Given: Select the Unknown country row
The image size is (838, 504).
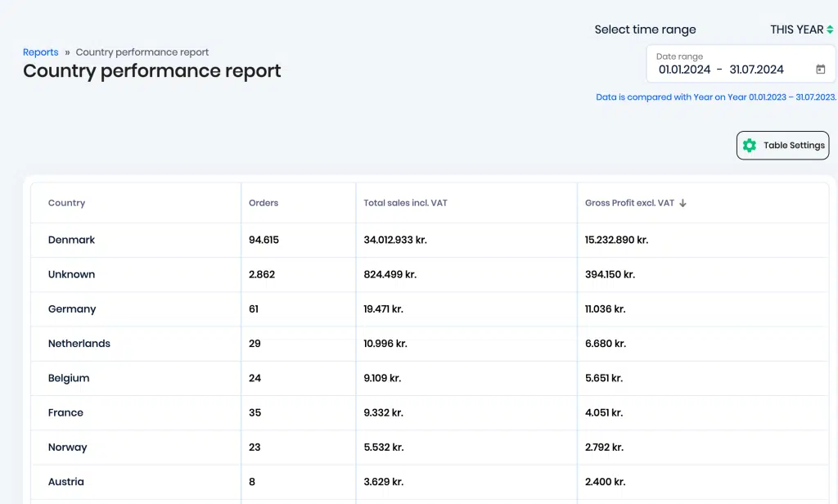Looking at the screenshot, I should (430, 275).
